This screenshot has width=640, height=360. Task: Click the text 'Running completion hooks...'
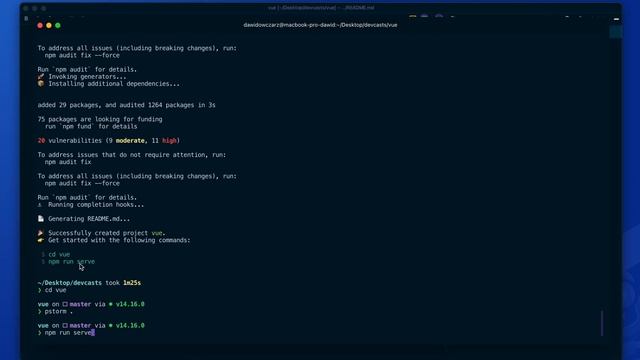tap(96, 204)
